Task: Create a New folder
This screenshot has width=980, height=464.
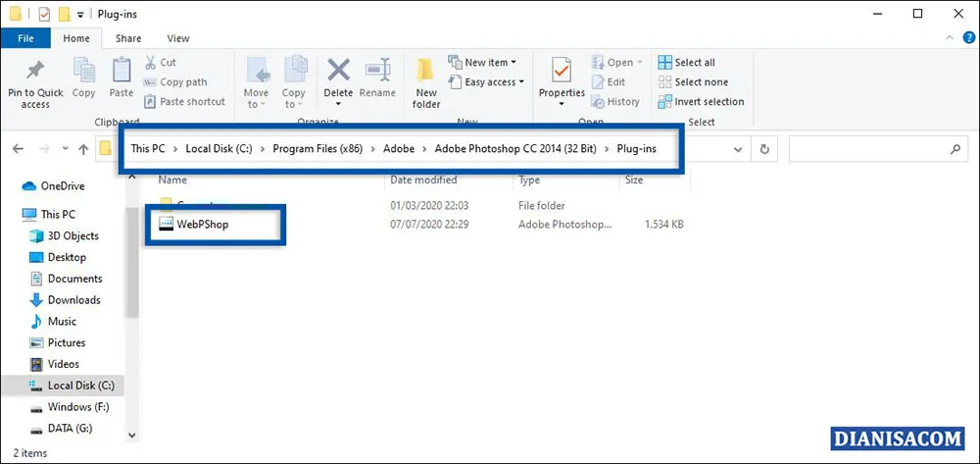Action: point(426,83)
